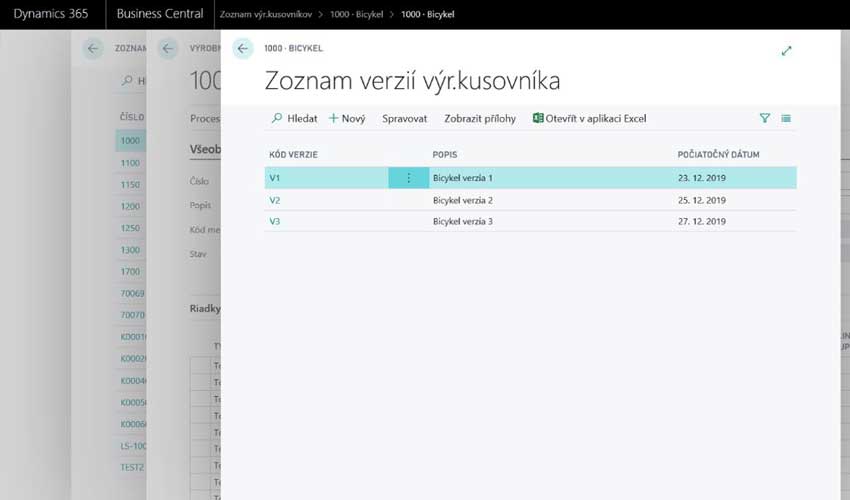Select number 1000 in the background list
Screen dimensions: 850x500
[x=130, y=140]
